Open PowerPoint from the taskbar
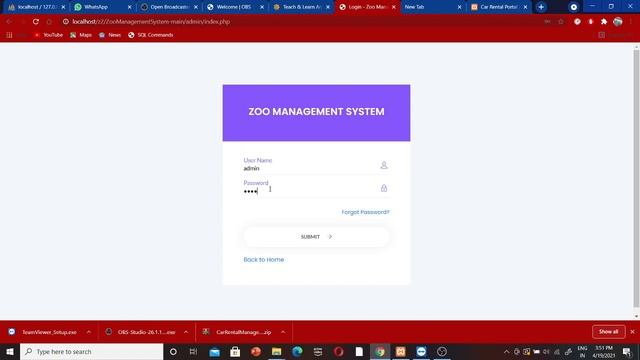The height and width of the screenshot is (360, 640). pos(256,351)
